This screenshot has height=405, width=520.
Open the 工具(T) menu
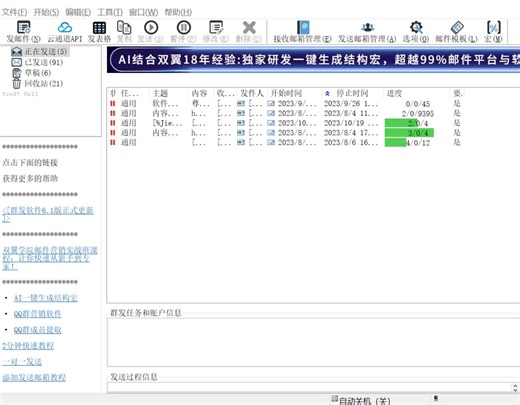pyautogui.click(x=110, y=12)
